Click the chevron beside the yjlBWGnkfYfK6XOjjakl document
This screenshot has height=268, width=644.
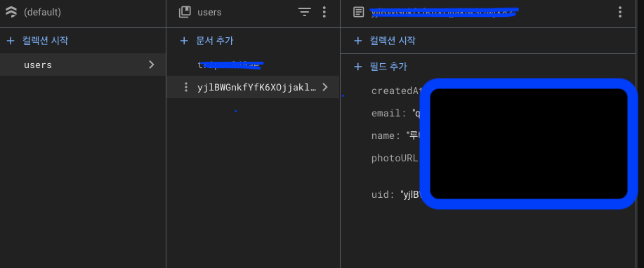pos(325,87)
